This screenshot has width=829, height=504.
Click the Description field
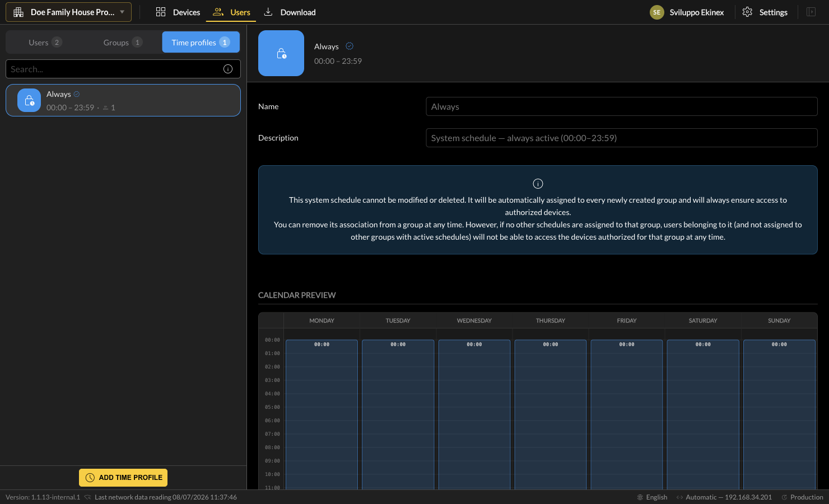[x=622, y=138]
